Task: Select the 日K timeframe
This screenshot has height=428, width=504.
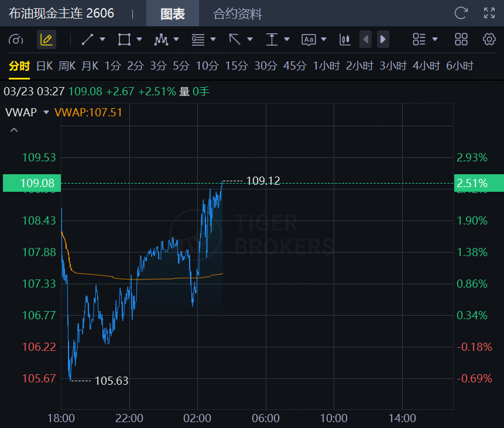Action: point(44,66)
